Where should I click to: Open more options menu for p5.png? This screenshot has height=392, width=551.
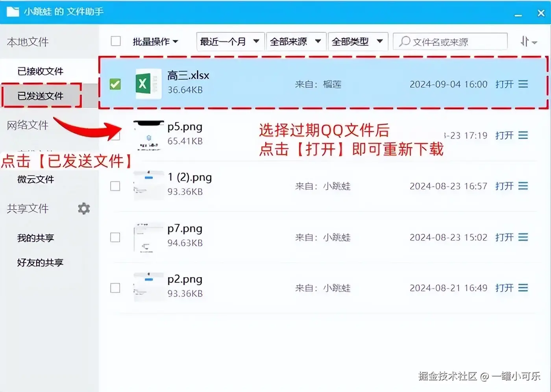click(523, 135)
